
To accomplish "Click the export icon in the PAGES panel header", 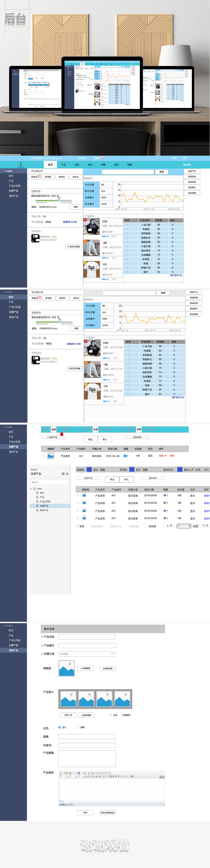I will 63,474.
